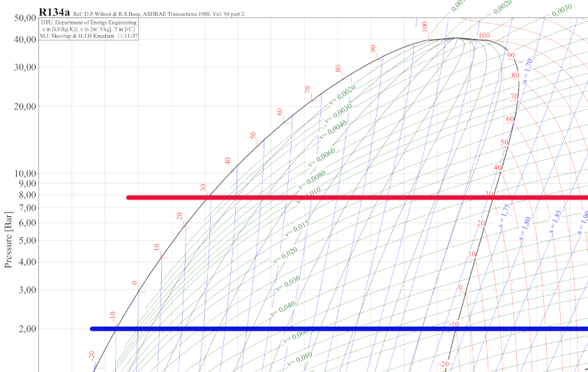Click the 9,00 pressure axis label

tap(27, 184)
